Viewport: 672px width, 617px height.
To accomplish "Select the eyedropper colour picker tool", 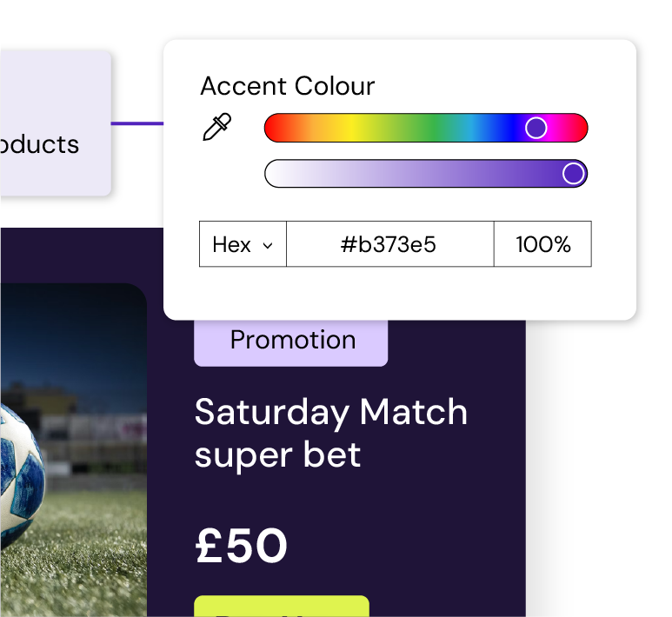I will tap(216, 128).
